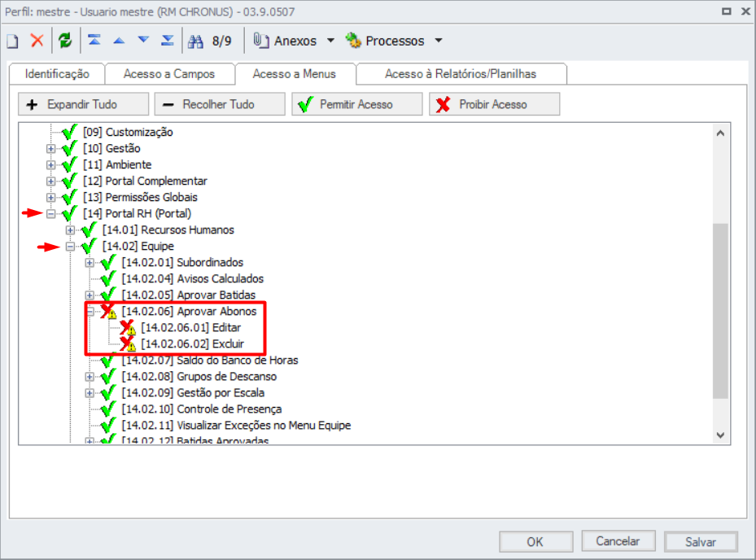Click the new record page icon
The image size is (756, 560).
(x=12, y=41)
